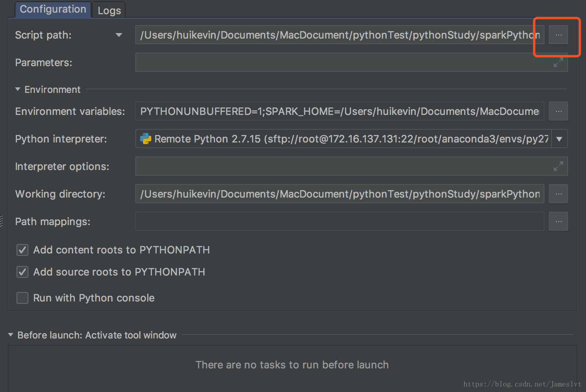
Task: Collapse the Before launch section
Action: tap(11, 335)
